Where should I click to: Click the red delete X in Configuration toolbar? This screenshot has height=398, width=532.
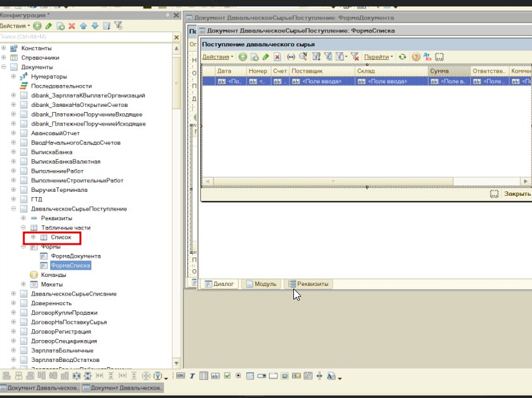click(71, 26)
